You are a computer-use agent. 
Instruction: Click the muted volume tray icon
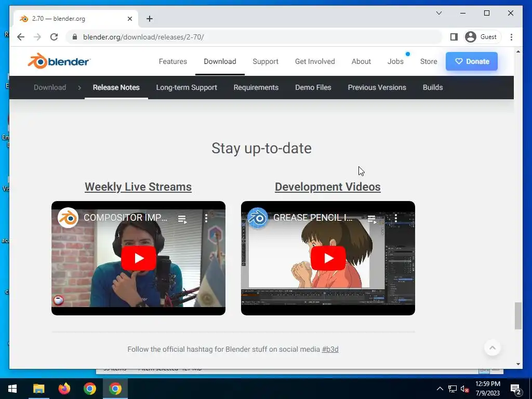(464, 389)
